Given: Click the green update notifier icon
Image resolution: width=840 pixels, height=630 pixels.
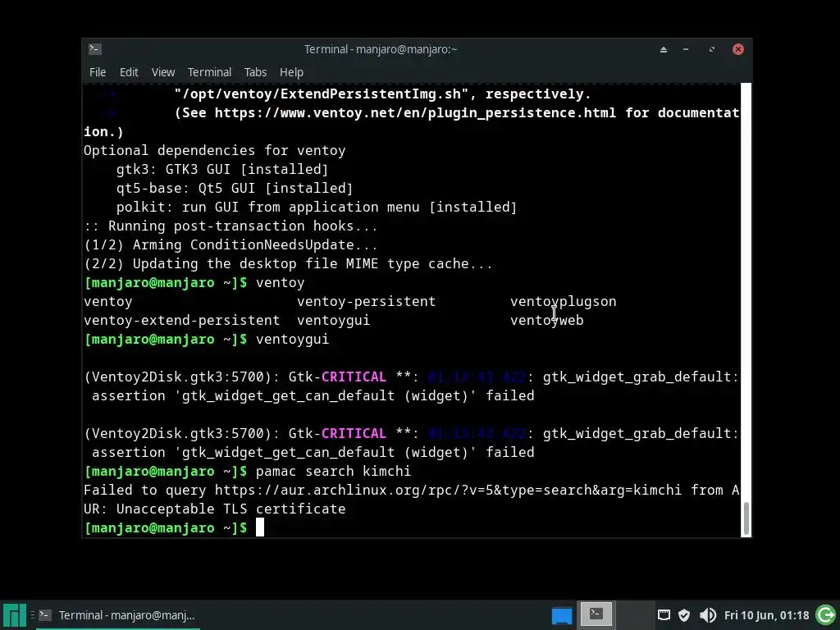Looking at the screenshot, I should point(826,615).
